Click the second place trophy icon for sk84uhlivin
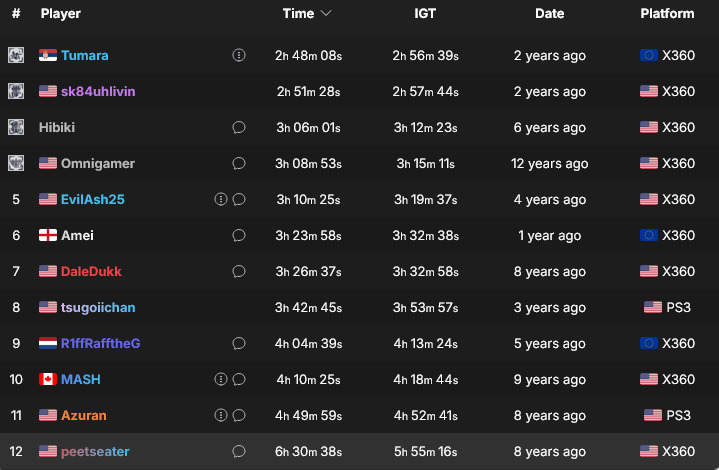Viewport: 719px width, 470px height. point(16,91)
